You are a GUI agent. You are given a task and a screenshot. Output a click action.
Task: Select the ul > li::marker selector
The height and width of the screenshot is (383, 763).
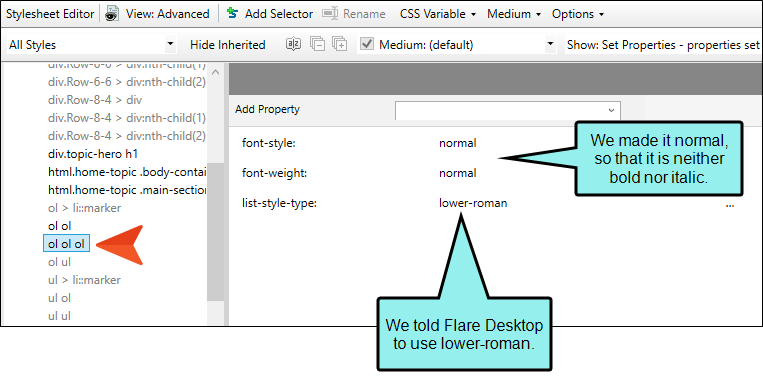[x=84, y=280]
